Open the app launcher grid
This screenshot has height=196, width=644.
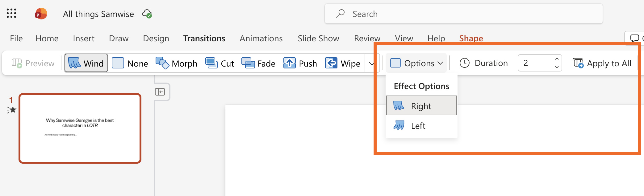point(11,13)
